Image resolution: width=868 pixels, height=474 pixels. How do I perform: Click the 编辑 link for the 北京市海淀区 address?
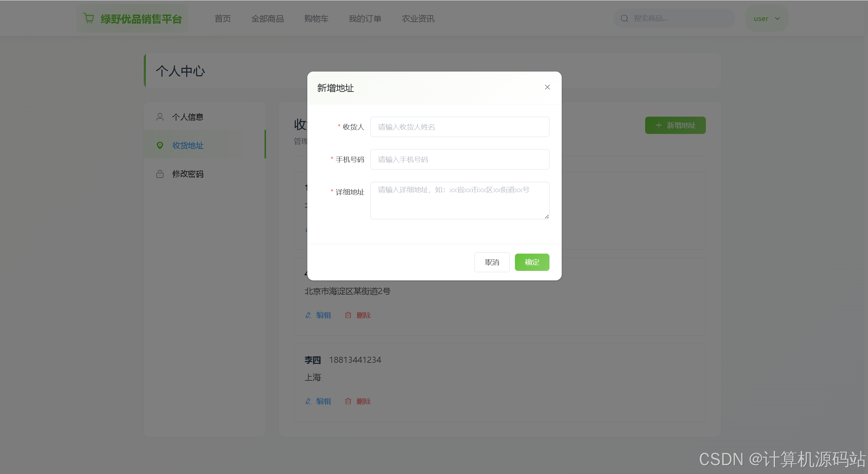coord(323,315)
